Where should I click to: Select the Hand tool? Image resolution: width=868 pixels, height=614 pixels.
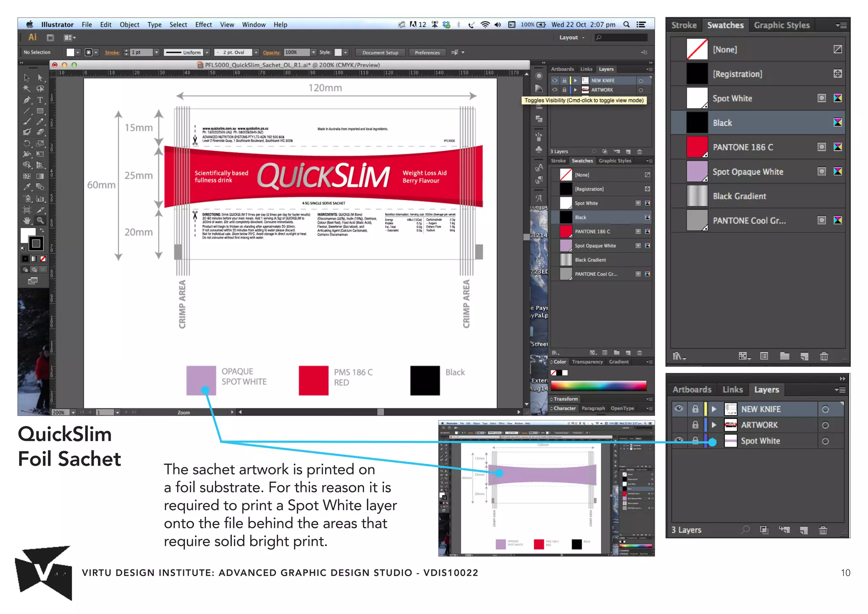[27, 220]
